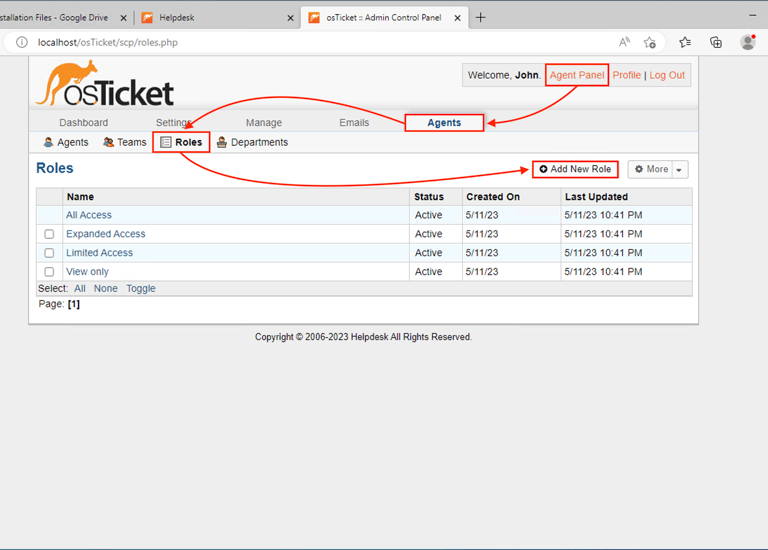The image size is (768, 550).
Task: Check the View only row checkbox
Action: (x=49, y=271)
